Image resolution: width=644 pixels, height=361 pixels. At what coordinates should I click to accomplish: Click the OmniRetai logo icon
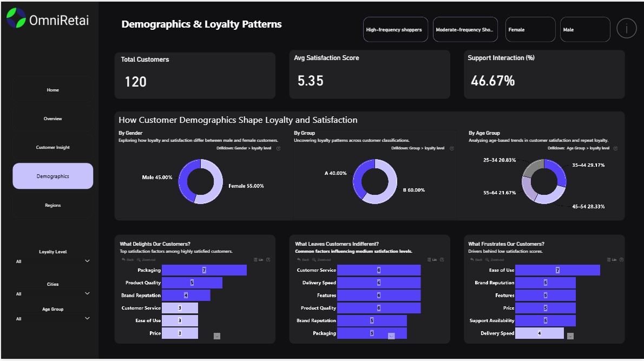(16, 18)
